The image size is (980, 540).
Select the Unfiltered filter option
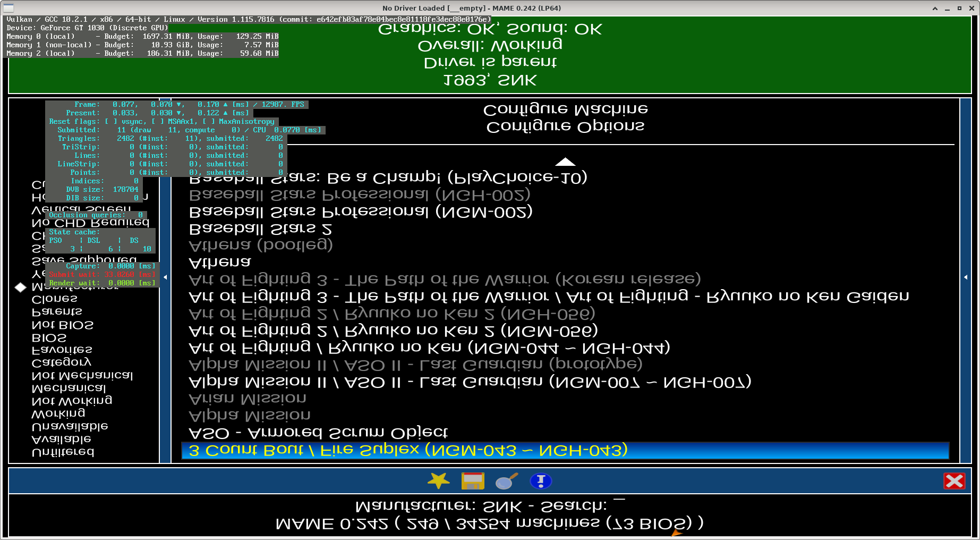(x=63, y=452)
